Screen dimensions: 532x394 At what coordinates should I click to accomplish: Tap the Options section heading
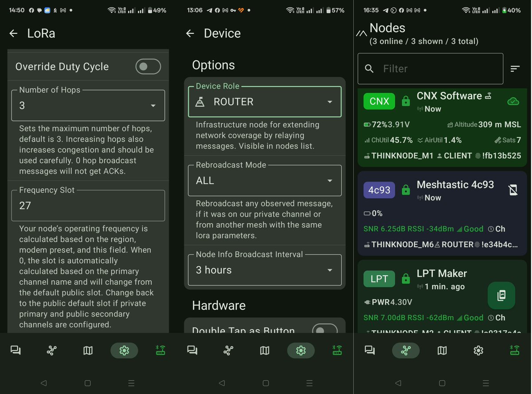click(x=213, y=65)
